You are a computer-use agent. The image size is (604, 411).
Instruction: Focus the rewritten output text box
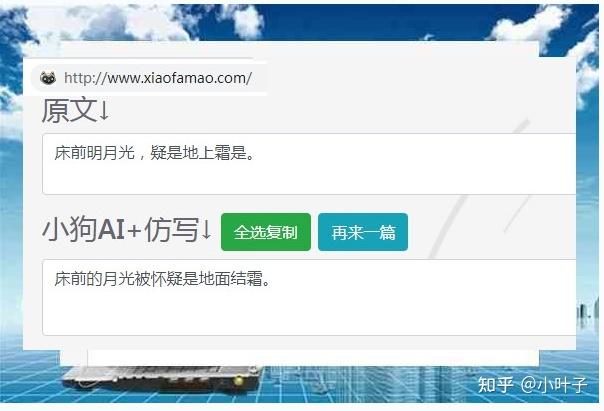[309, 297]
